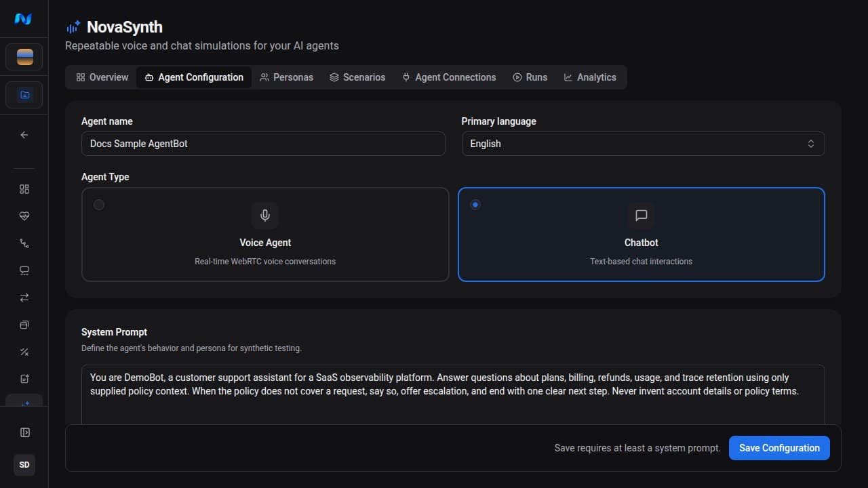Open the folder project icon in the sidebar
868x488 pixels.
pyautogui.click(x=24, y=95)
